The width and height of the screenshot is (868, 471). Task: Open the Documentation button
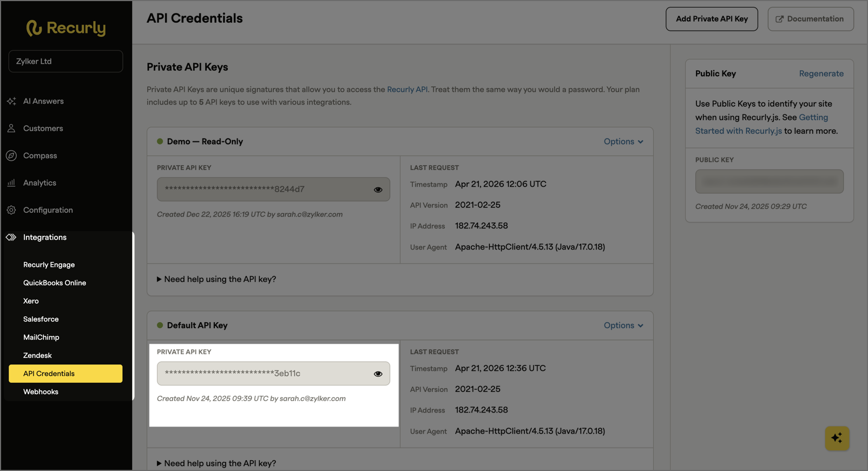coord(810,19)
